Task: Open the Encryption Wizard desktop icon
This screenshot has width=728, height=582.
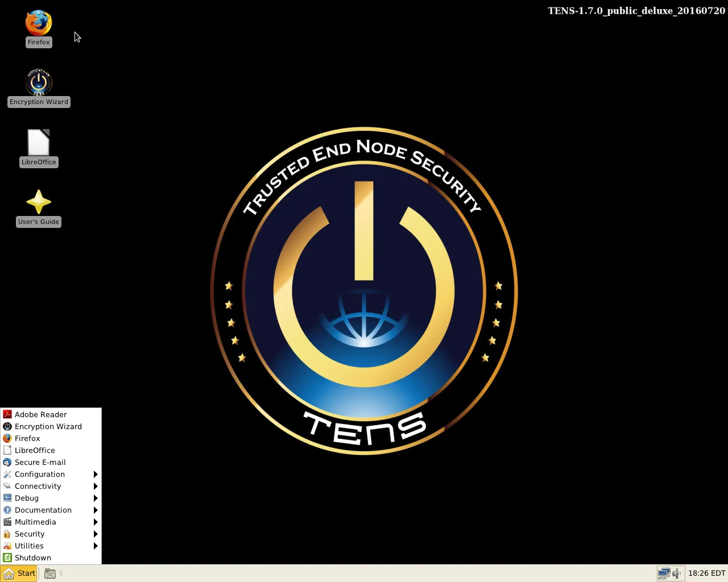Action: [38, 82]
